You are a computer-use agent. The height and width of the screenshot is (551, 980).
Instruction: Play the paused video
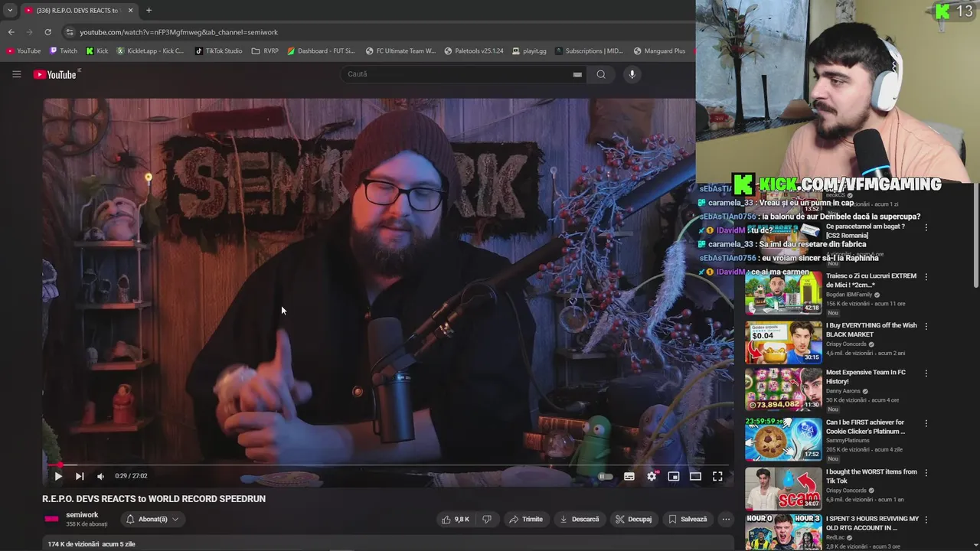coord(57,476)
